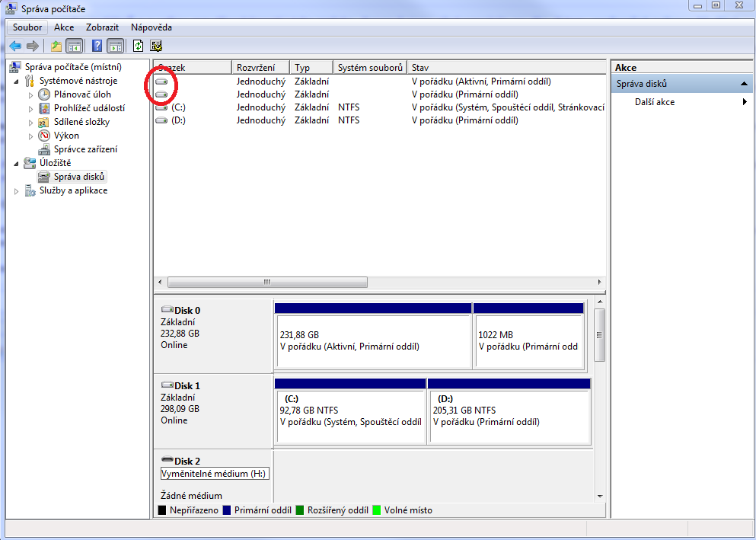Screen dimensions: 756x540
Task: Open the Nápověda menu
Action: [x=152, y=27]
